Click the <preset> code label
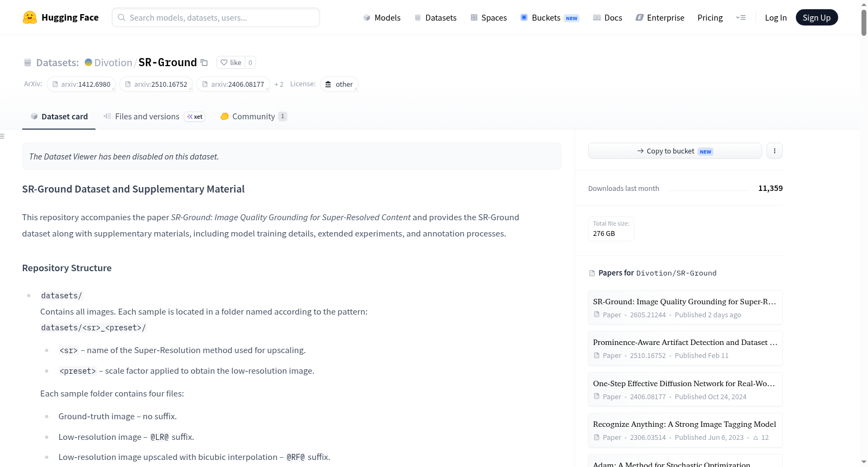This screenshot has height=467, width=868. 78,371
